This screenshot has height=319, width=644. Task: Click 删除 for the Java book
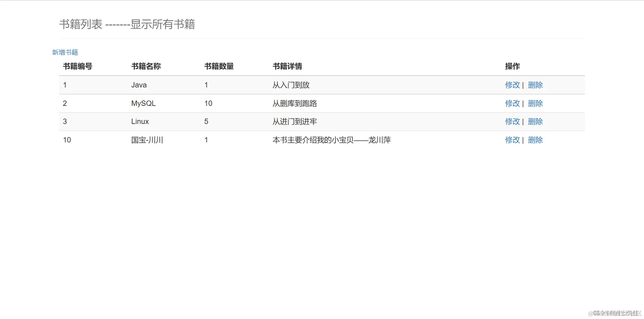tap(535, 85)
